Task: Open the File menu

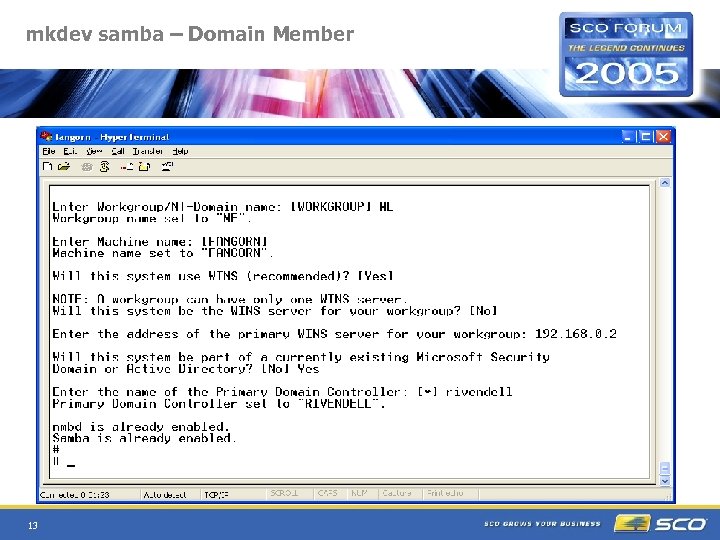Action: click(49, 151)
